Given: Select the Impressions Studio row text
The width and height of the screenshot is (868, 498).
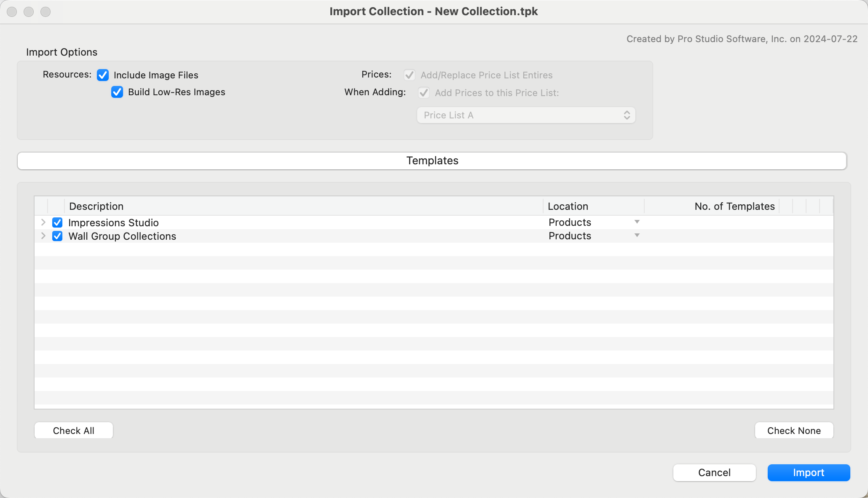Looking at the screenshot, I should [x=113, y=222].
